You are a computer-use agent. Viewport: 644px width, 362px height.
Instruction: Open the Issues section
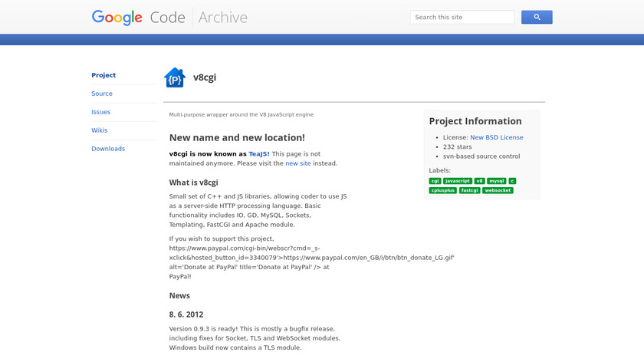(x=100, y=112)
